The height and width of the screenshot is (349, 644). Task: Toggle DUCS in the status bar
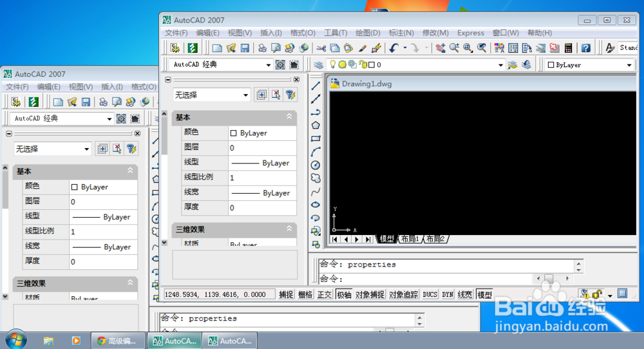coord(430,294)
